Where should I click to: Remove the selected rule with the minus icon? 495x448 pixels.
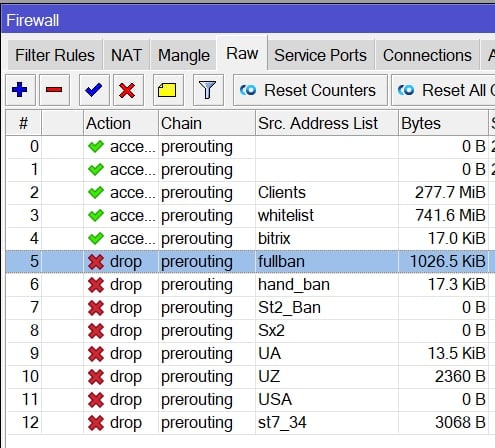54,90
